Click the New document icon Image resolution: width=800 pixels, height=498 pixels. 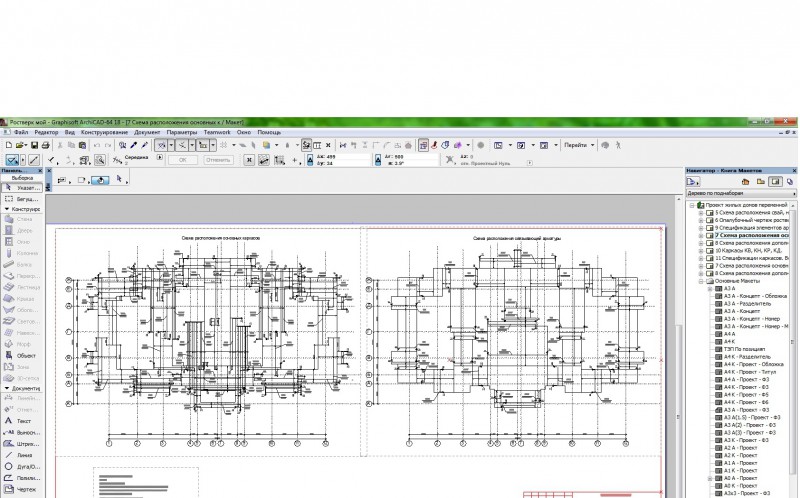[x=9, y=145]
